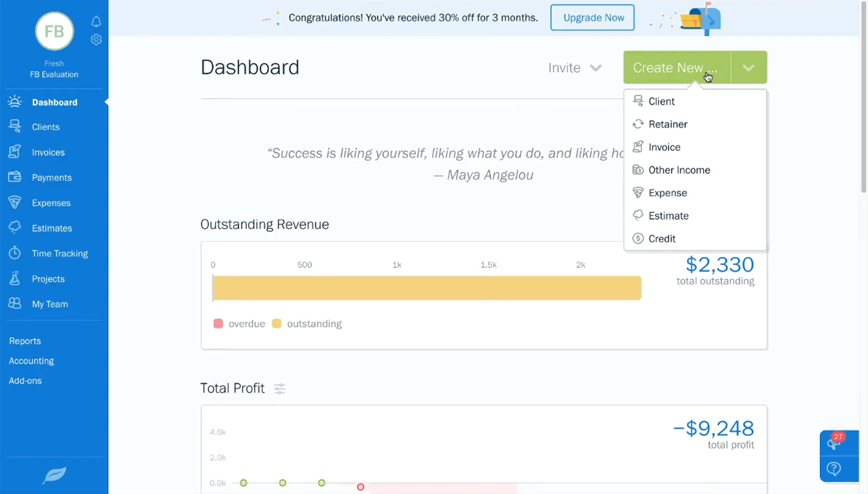Open the Create New chevron dropdown
The image size is (868, 494).
[748, 67]
